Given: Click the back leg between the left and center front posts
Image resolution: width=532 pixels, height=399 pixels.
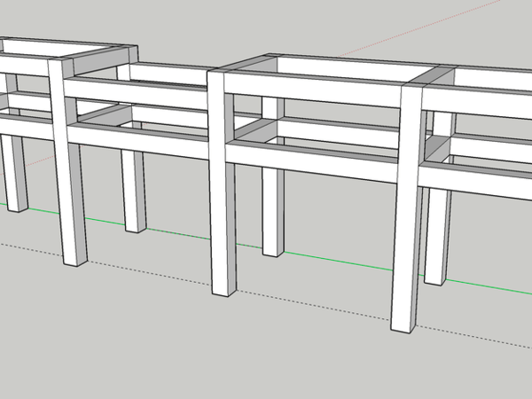Looking at the screenshot, I should [x=134, y=191].
